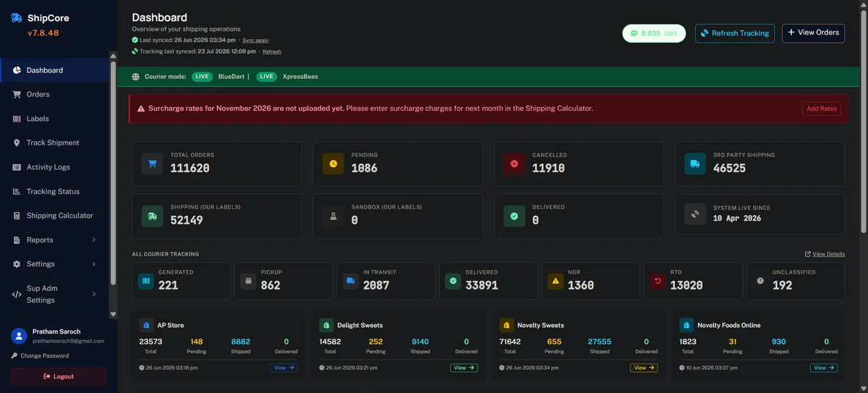Click the Reports document icon in sidebar
Viewport: 868px width, 393px height.
tap(17, 240)
